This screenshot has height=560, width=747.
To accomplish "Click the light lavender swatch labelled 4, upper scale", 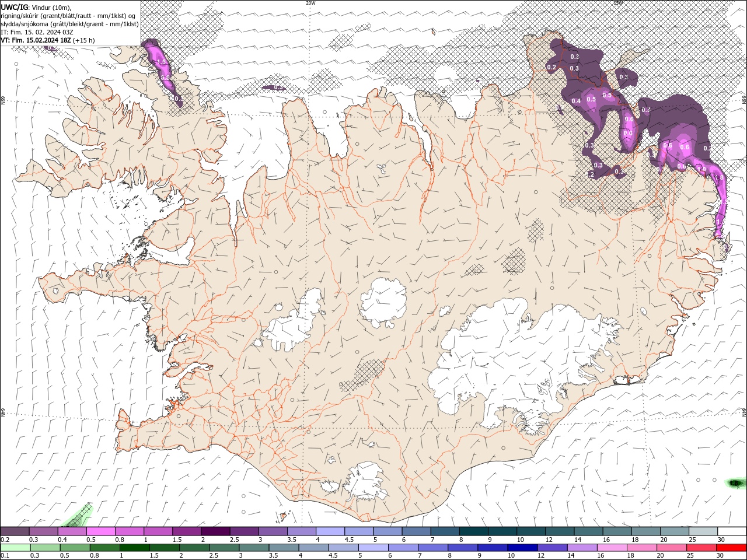I will (x=330, y=531).
